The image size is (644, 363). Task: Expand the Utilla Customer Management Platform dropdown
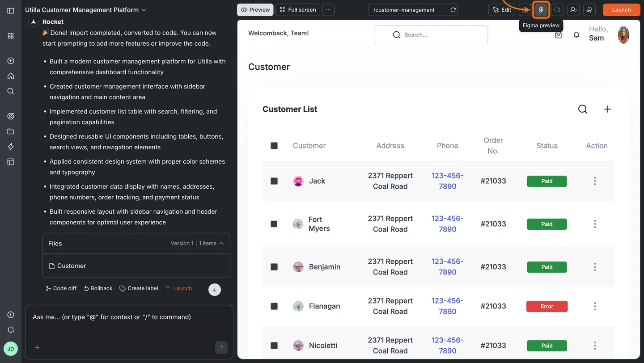click(x=143, y=9)
